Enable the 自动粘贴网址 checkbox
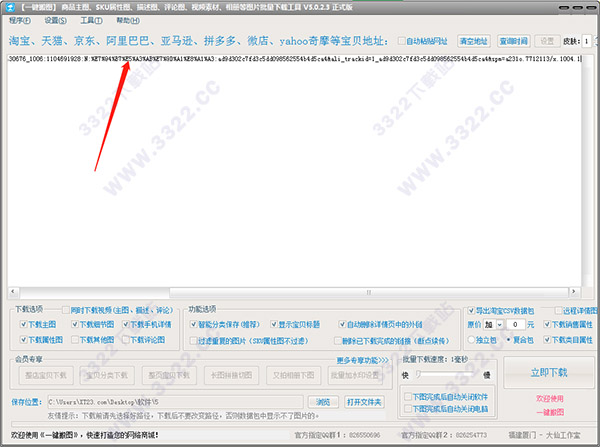Screen dimensions: 600x447 [x=401, y=41]
